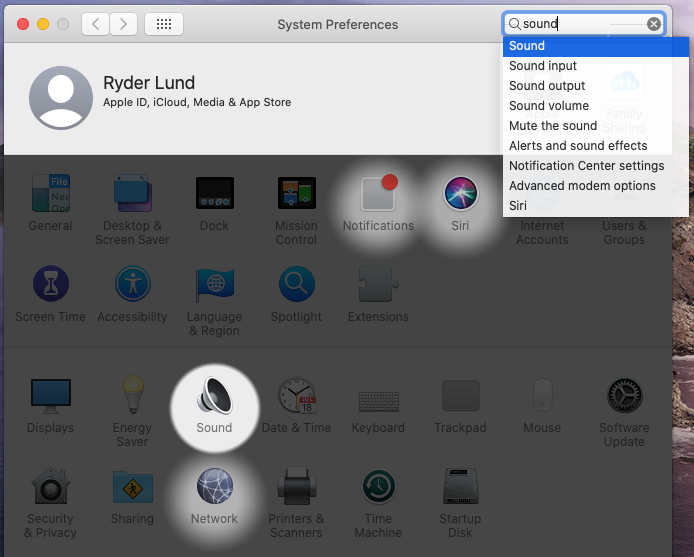Click the Ryder Lund account name
694x557 pixels.
(149, 83)
